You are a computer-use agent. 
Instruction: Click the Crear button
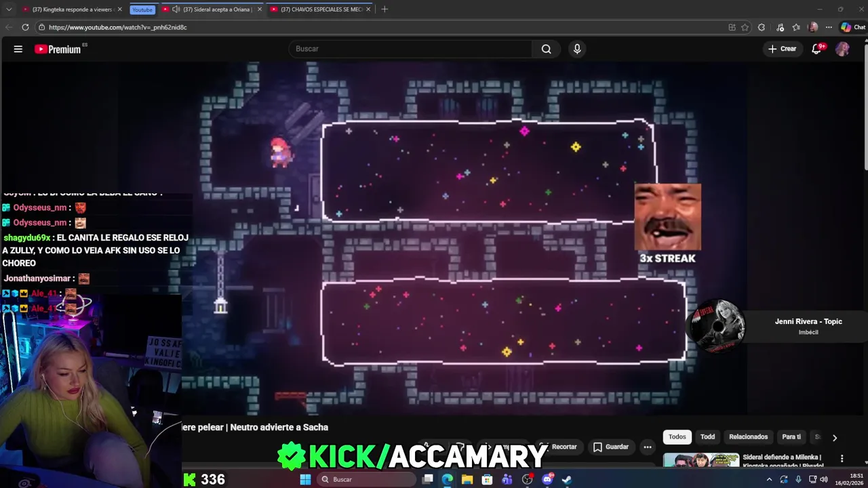coord(782,49)
